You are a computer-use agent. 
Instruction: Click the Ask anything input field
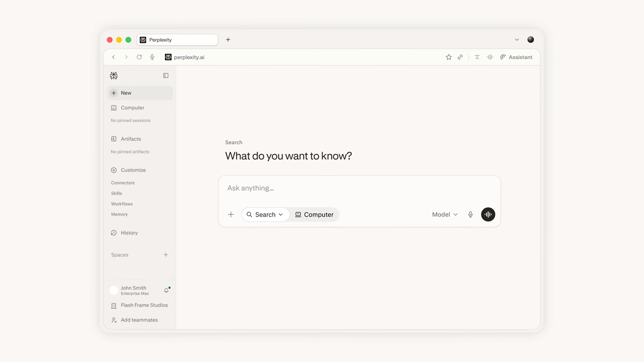[359, 188]
